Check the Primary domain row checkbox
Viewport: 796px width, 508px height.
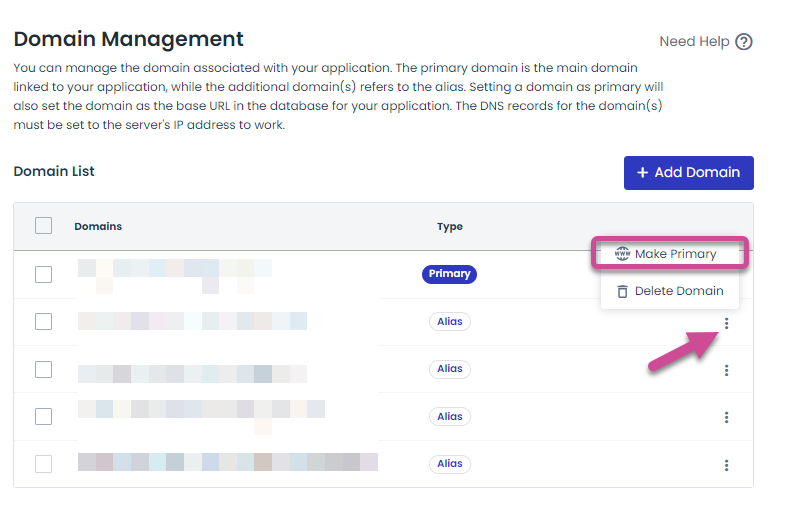44,275
